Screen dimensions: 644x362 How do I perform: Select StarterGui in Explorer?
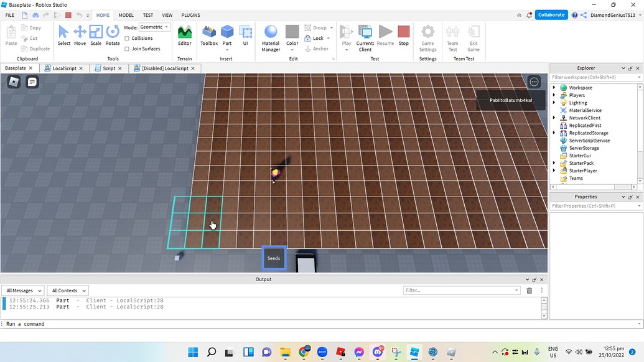point(579,155)
